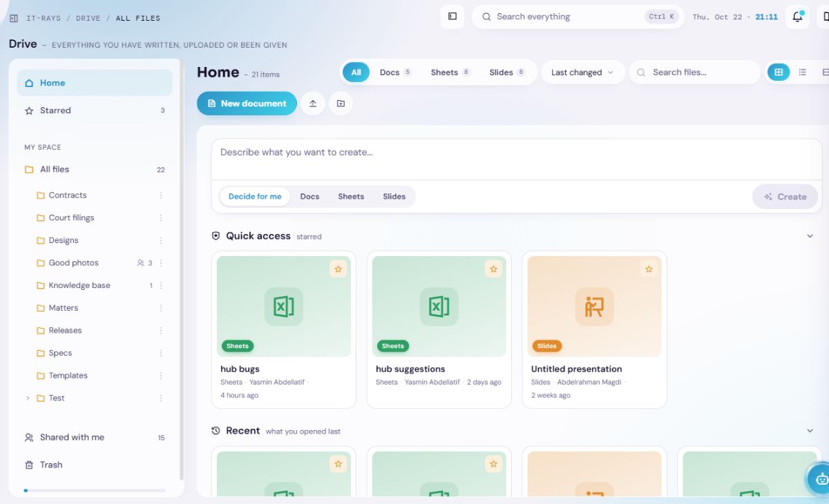Switch to list view
Image resolution: width=829 pixels, height=504 pixels.
coord(802,72)
